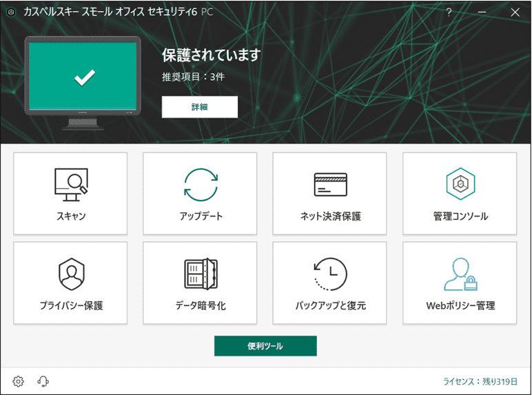Launch アップデート (Update) tile
532x395 pixels.
[x=200, y=194]
